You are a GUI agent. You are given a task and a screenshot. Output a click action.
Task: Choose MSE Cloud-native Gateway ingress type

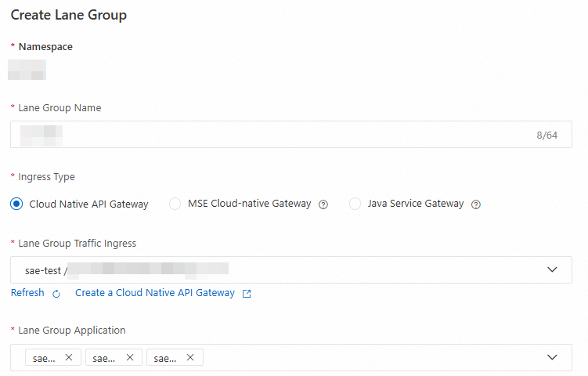[175, 204]
